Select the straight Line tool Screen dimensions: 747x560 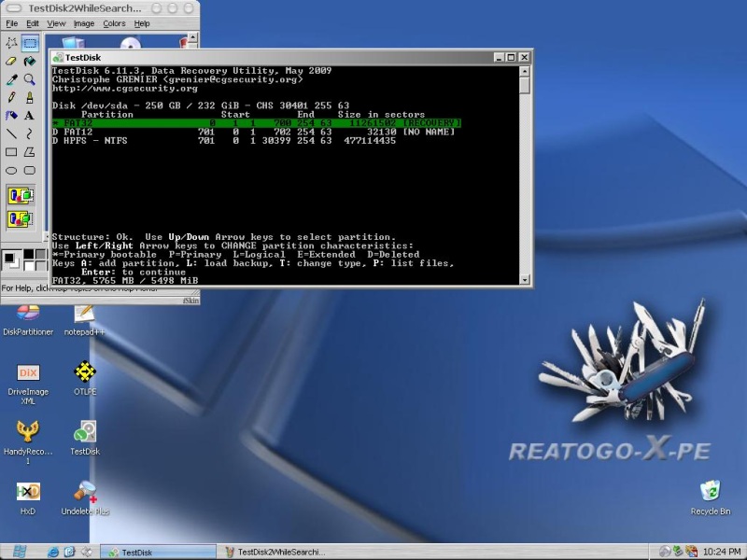(x=11, y=133)
